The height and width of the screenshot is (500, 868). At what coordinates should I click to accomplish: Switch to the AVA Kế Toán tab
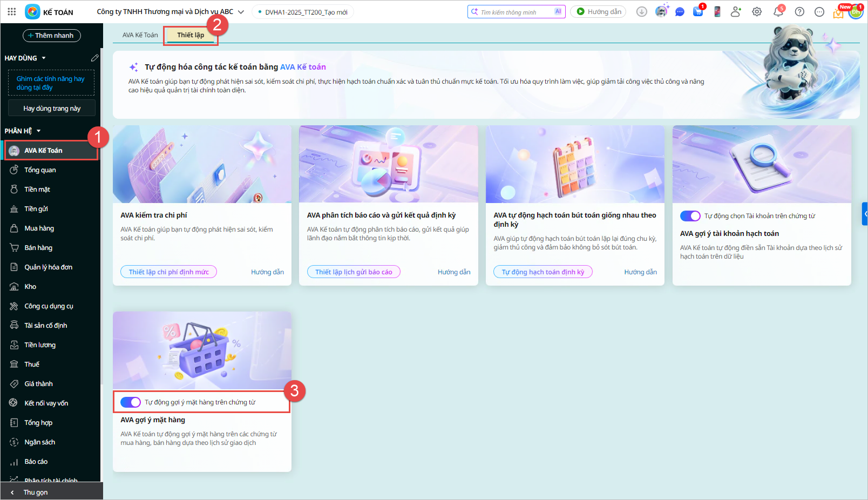point(140,35)
